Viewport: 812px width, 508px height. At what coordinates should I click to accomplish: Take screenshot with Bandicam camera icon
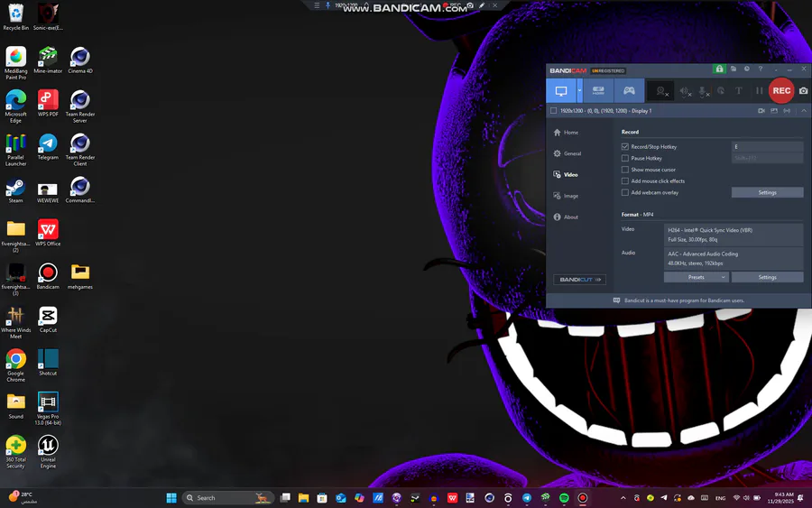point(803,90)
